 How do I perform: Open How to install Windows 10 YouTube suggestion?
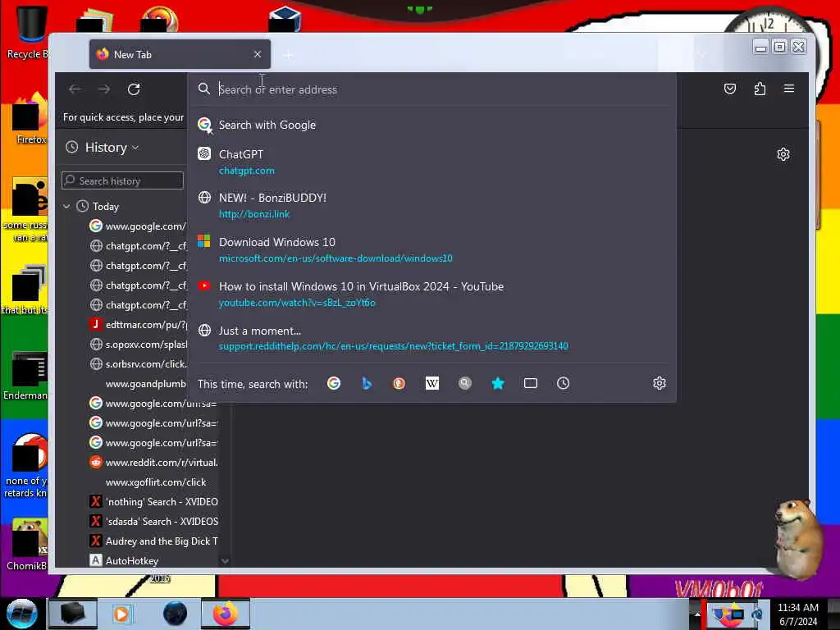[x=431, y=294]
